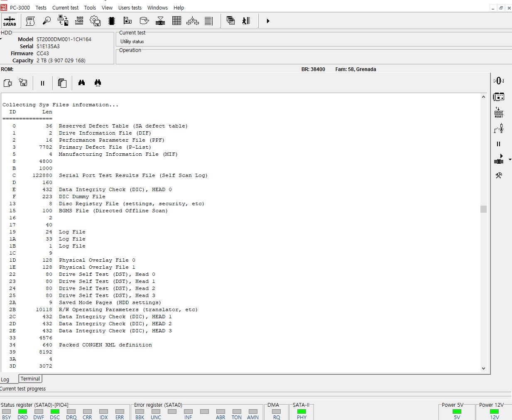Screen dimensions: 512x420
Task: Click the binoculars Find icon
Action: [x=81, y=83]
